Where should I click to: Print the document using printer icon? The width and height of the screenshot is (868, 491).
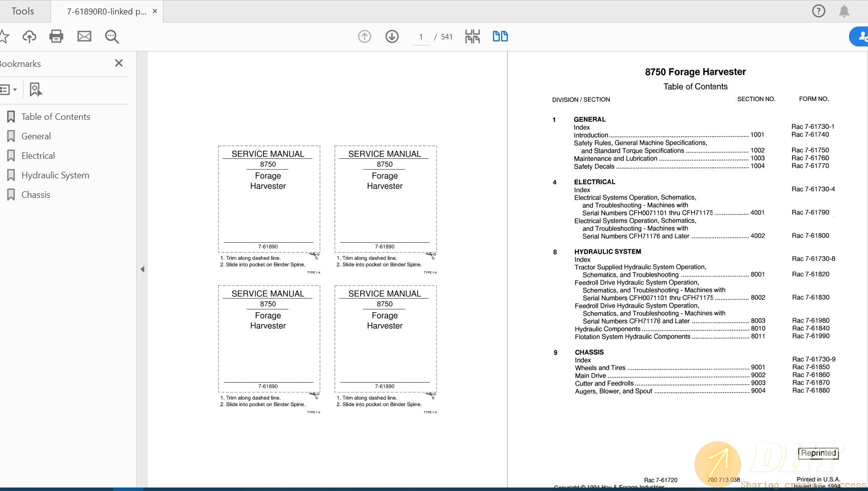coord(56,36)
